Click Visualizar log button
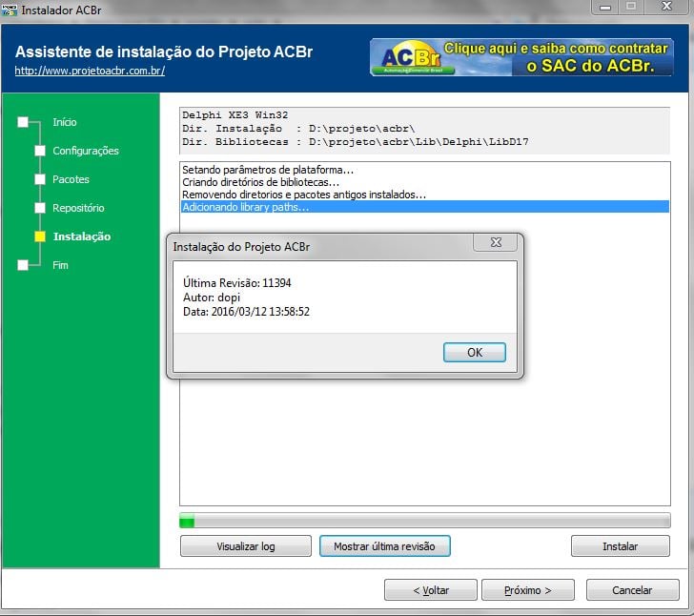Viewport: 694px width, 616px height. click(x=246, y=546)
